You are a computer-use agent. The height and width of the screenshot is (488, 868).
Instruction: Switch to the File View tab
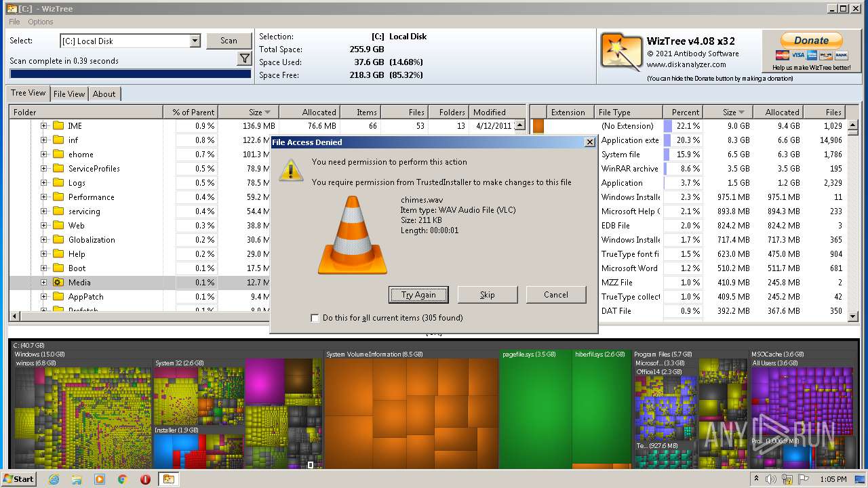point(69,94)
